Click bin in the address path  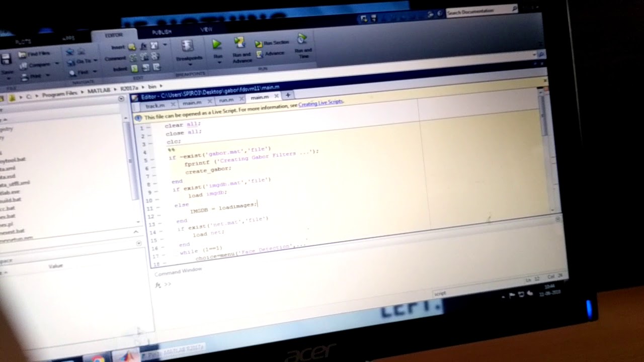click(152, 87)
